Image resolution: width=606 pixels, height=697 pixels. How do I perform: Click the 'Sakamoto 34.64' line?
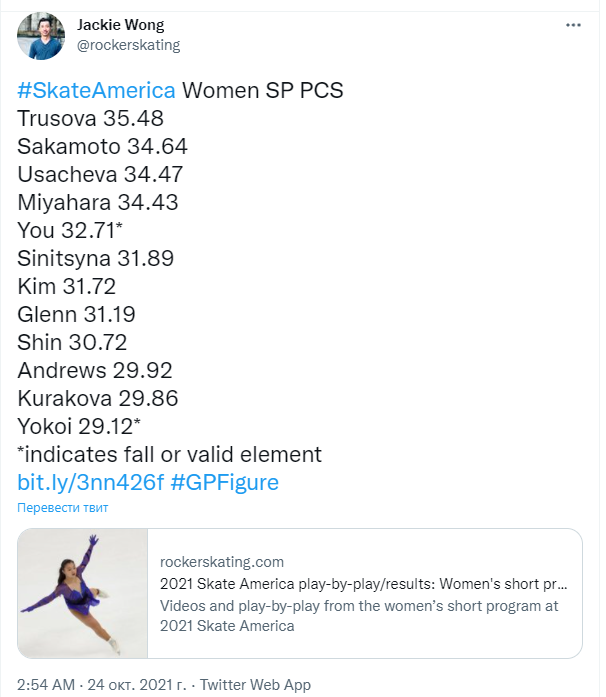[102, 146]
